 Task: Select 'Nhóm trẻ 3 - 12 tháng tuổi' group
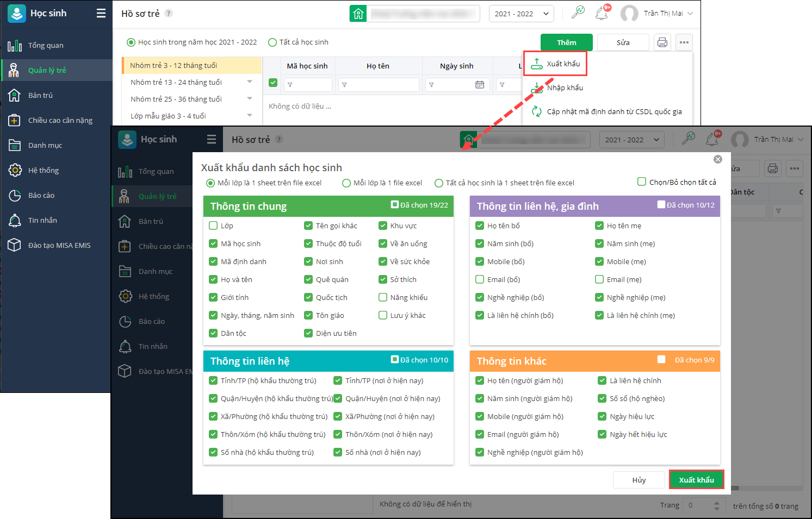coord(192,65)
